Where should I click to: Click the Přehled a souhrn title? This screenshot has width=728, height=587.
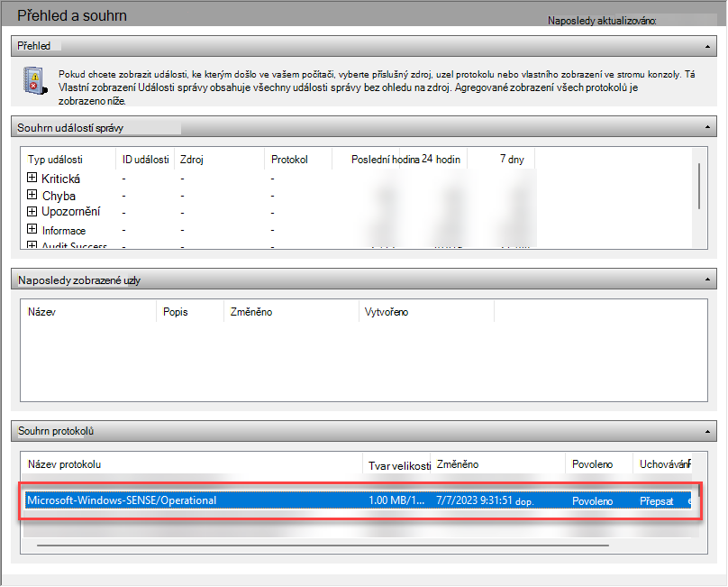(72, 16)
